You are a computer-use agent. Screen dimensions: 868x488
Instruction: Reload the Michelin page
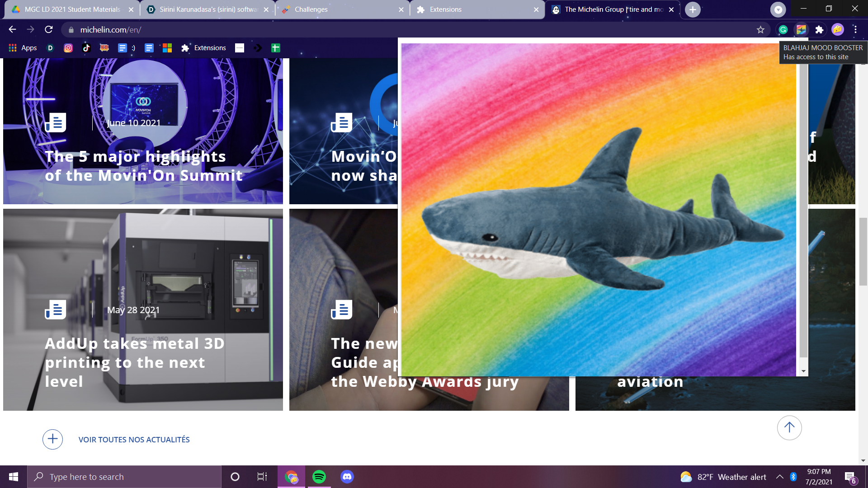[x=49, y=30]
